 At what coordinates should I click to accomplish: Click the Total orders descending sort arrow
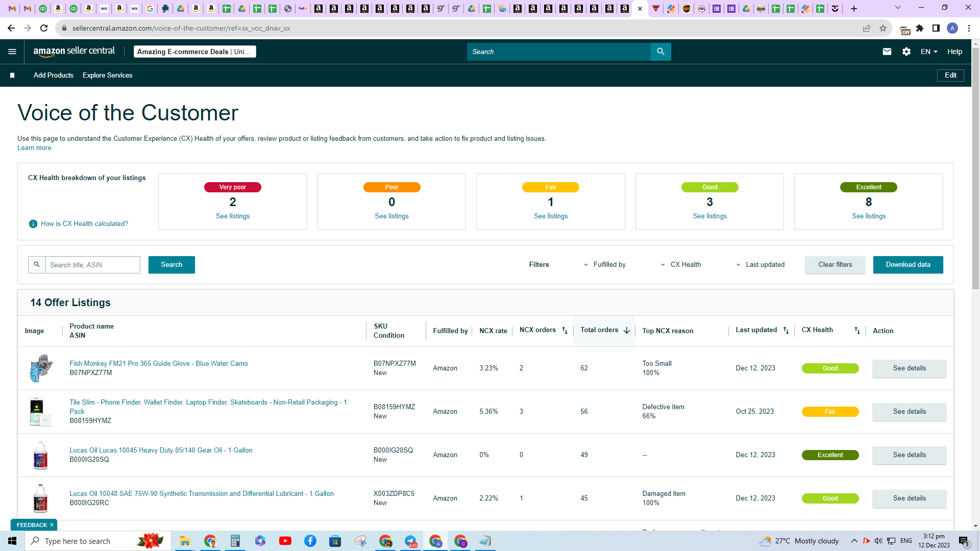coord(627,331)
